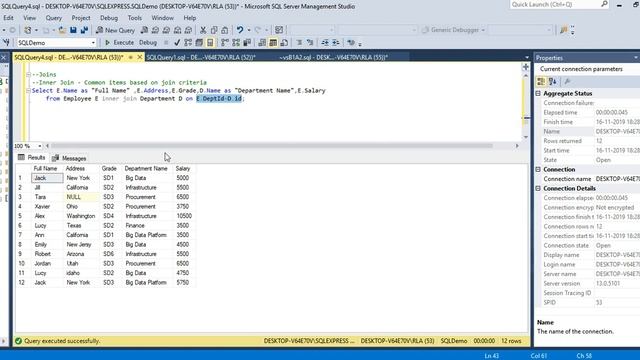Click the Undo arrow icon
The height and width of the screenshot is (360, 640).
[x=240, y=30]
